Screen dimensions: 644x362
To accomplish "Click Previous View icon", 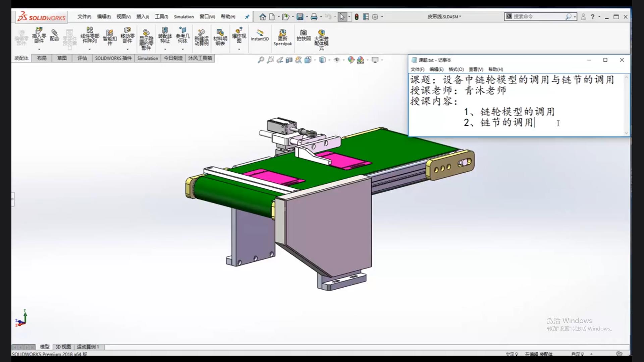I will 280,60.
